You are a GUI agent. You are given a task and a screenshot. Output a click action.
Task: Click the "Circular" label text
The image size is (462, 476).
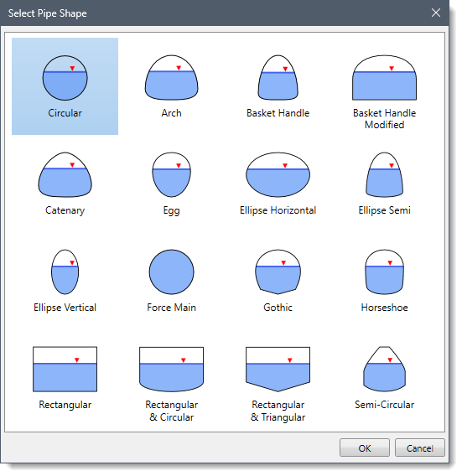point(65,113)
